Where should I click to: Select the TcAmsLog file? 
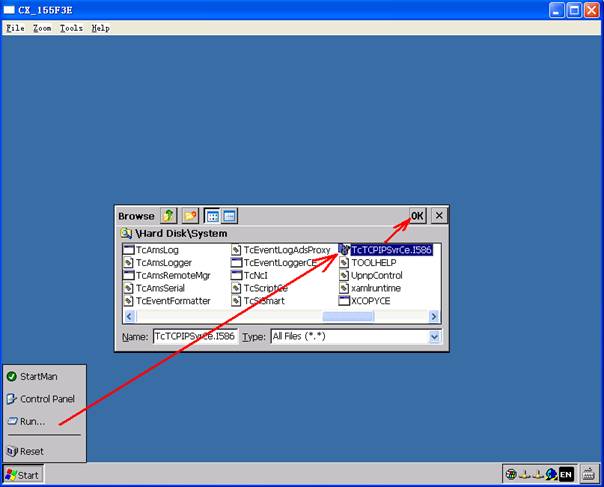[x=156, y=250]
